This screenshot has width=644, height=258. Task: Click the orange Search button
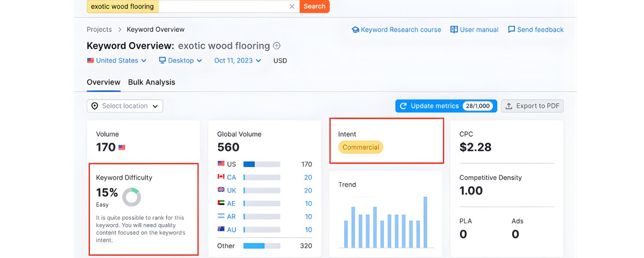[314, 6]
